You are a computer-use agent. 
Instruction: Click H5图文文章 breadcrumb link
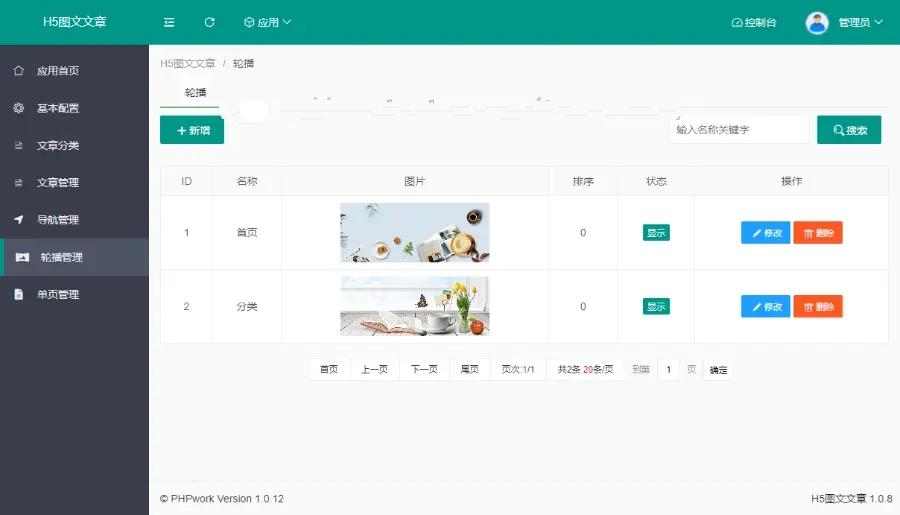188,63
